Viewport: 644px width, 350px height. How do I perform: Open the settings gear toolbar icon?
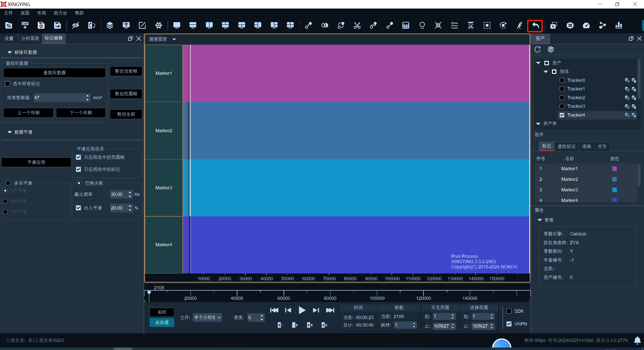point(159,25)
